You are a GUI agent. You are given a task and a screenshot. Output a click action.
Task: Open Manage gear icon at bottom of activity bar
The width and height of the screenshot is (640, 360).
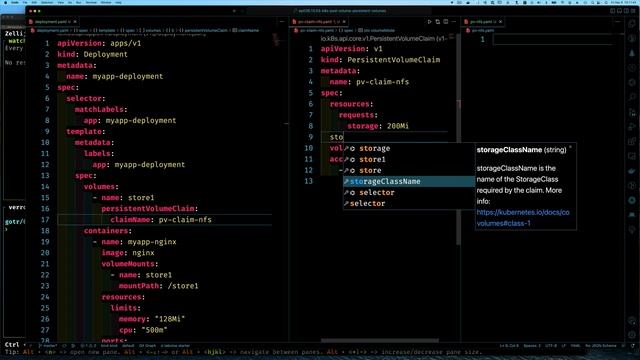(x=632, y=335)
